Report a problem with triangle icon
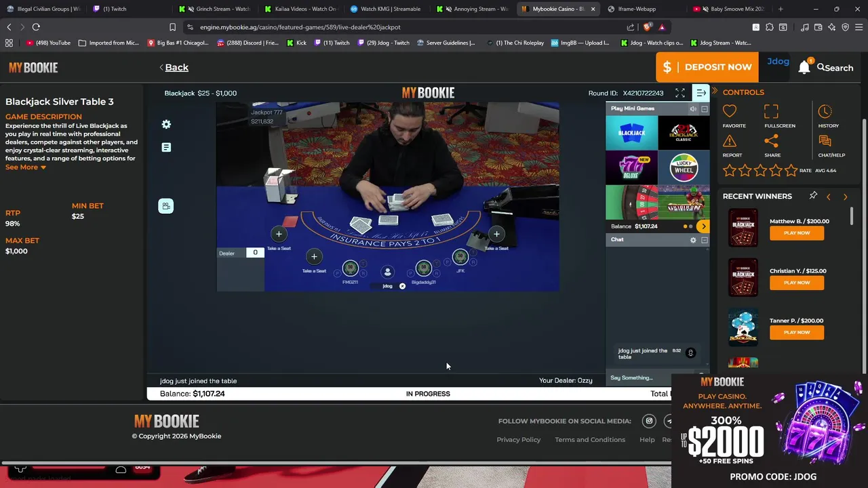This screenshot has height=488, width=868. pyautogui.click(x=730, y=141)
